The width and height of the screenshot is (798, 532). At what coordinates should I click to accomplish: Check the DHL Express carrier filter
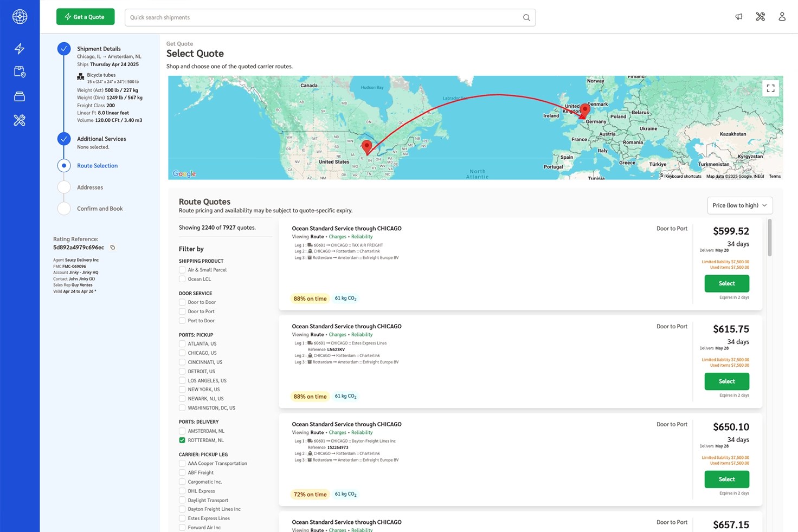coord(182,491)
